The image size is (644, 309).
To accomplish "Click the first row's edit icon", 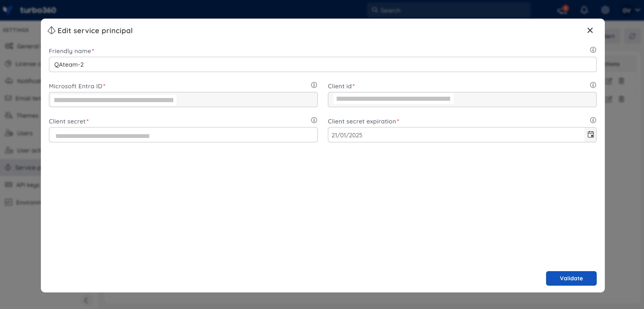I will 609,81.
